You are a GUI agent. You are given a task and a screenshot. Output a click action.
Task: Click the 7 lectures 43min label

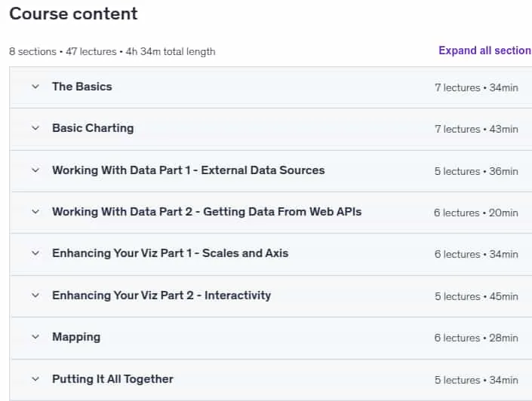point(476,129)
